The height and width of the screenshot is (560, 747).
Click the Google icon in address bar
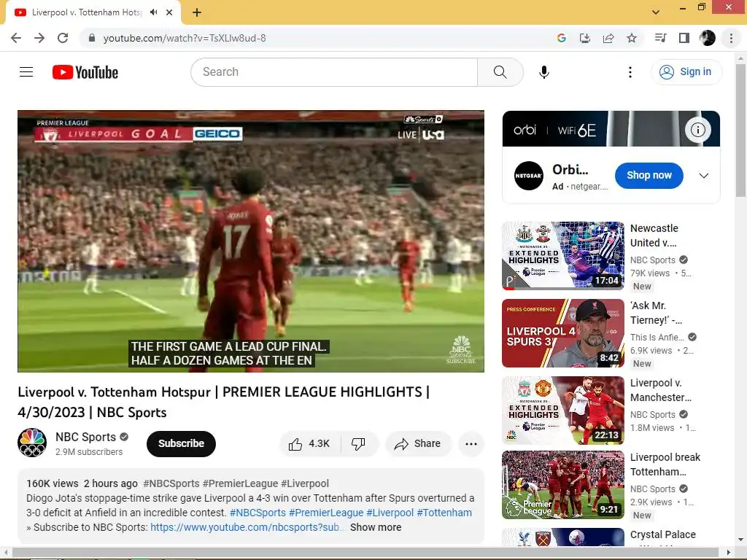(x=561, y=38)
